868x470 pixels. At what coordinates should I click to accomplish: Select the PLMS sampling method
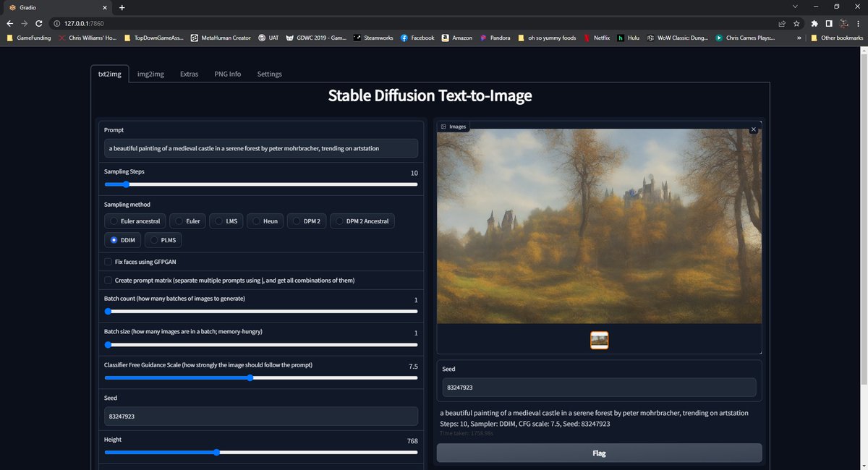(x=164, y=240)
